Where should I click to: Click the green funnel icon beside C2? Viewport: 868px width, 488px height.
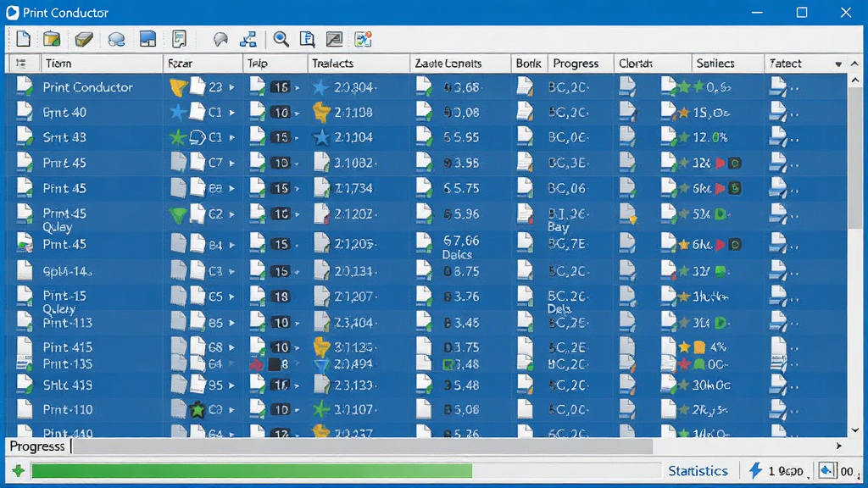178,214
